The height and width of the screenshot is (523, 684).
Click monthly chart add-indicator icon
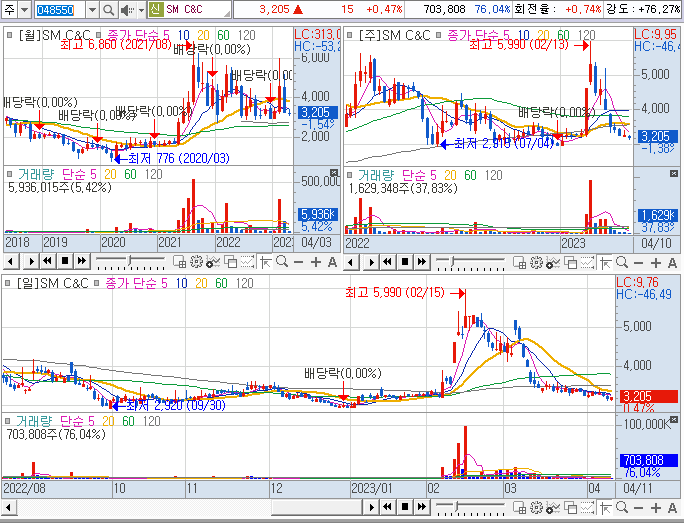tap(213, 262)
